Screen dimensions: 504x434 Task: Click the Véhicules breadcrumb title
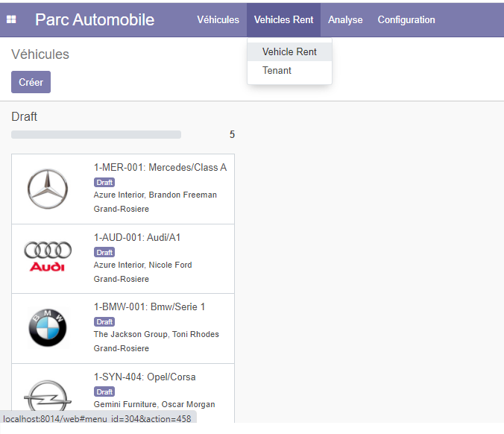pos(40,54)
